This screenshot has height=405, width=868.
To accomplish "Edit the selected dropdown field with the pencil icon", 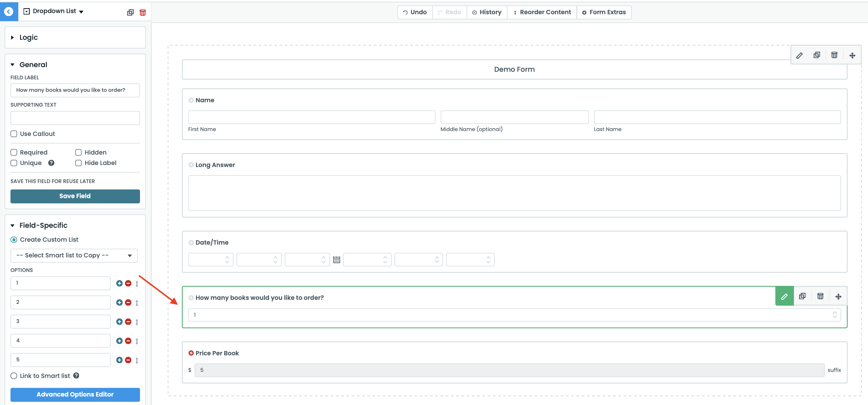I will click(x=784, y=296).
